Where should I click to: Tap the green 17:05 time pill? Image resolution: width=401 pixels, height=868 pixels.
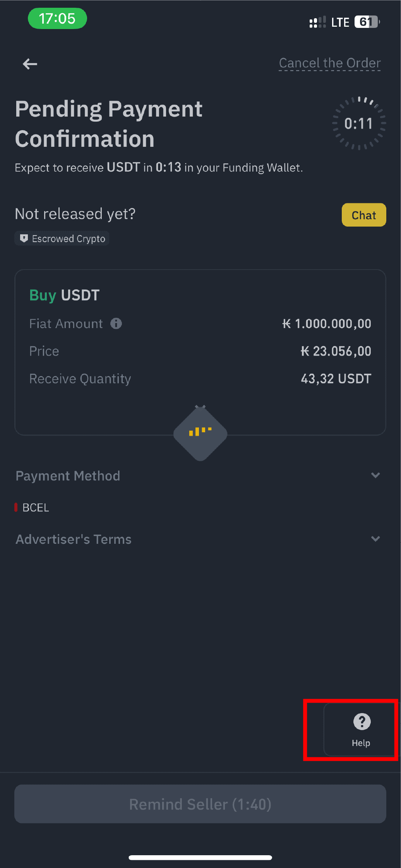(x=57, y=18)
